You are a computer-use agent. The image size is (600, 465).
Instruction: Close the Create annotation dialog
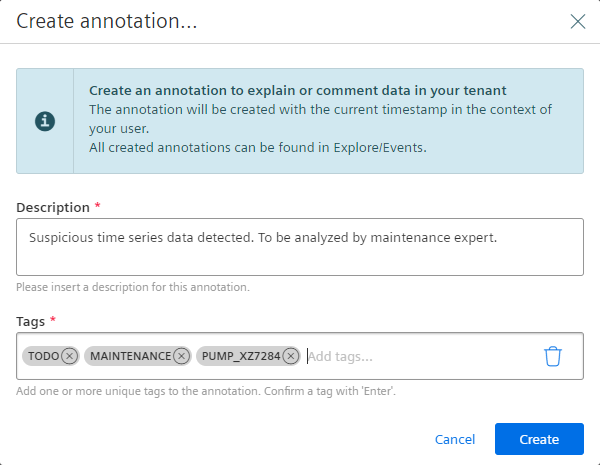click(x=577, y=21)
